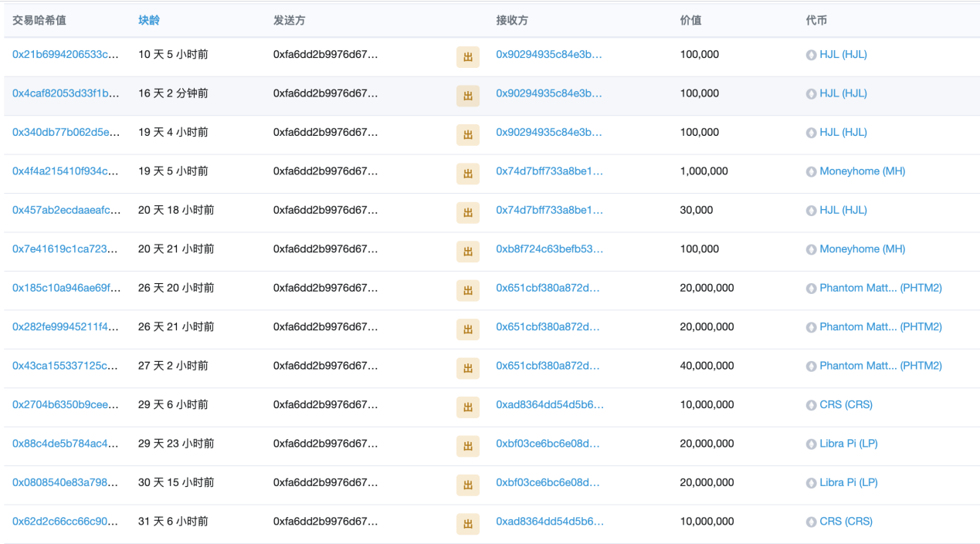Open transaction hash 0x457ab2ecdaeafc…
Viewport: 980px width, 544px height.
click(x=66, y=210)
